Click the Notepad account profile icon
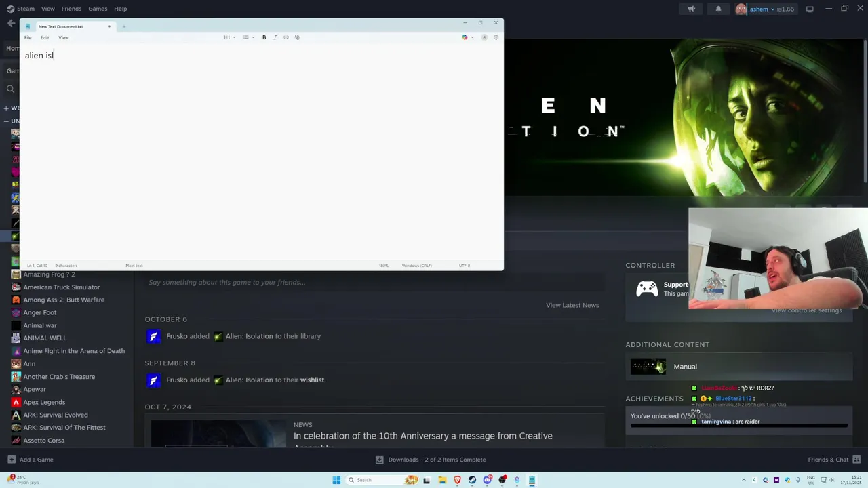Image resolution: width=868 pixels, height=488 pixels. [484, 37]
